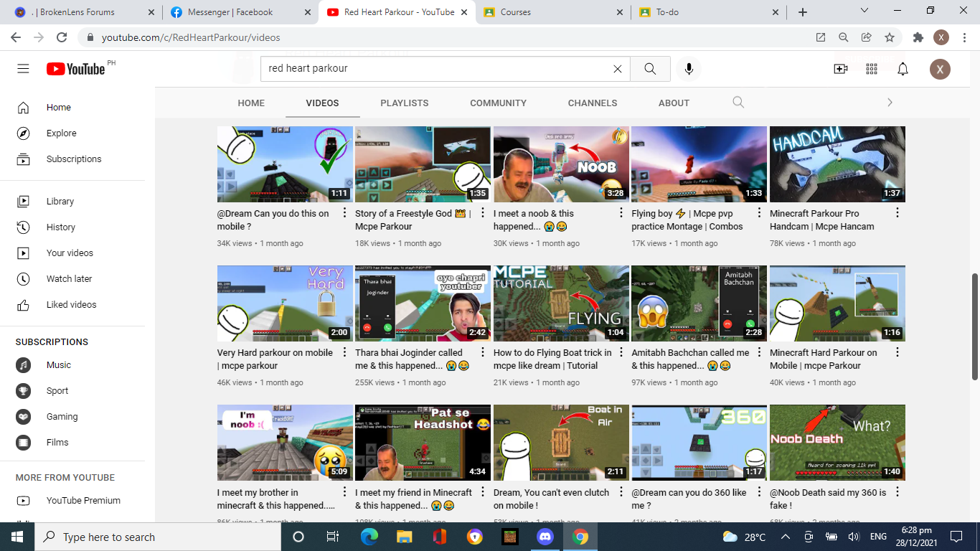This screenshot has height=551, width=980.
Task: Switch to PLAYLISTS tab
Action: pos(405,103)
